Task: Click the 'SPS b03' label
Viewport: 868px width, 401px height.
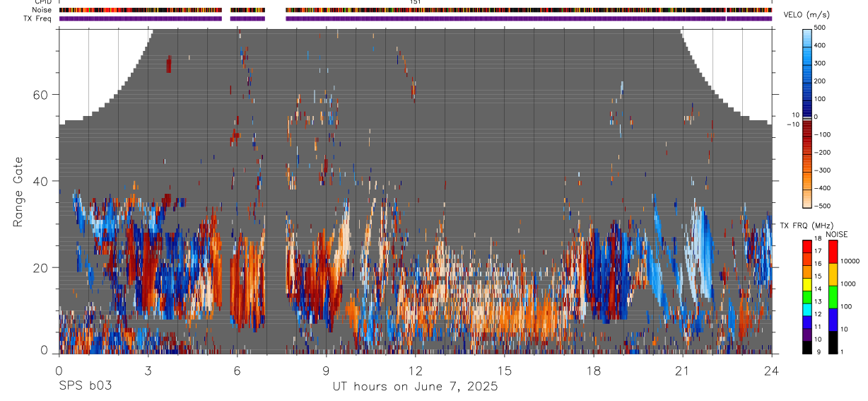Action: pyautogui.click(x=86, y=387)
